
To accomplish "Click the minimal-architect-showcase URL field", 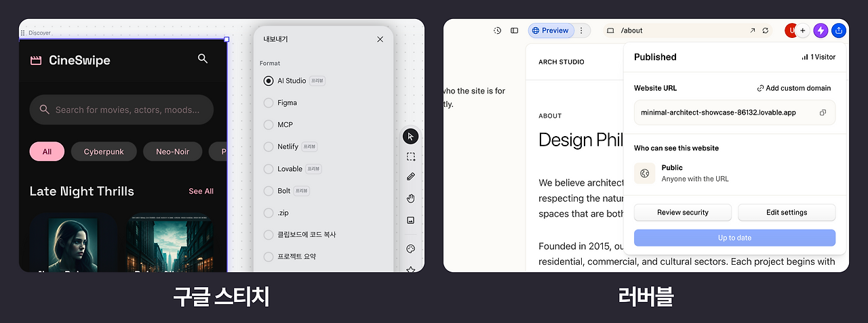I will [x=734, y=112].
